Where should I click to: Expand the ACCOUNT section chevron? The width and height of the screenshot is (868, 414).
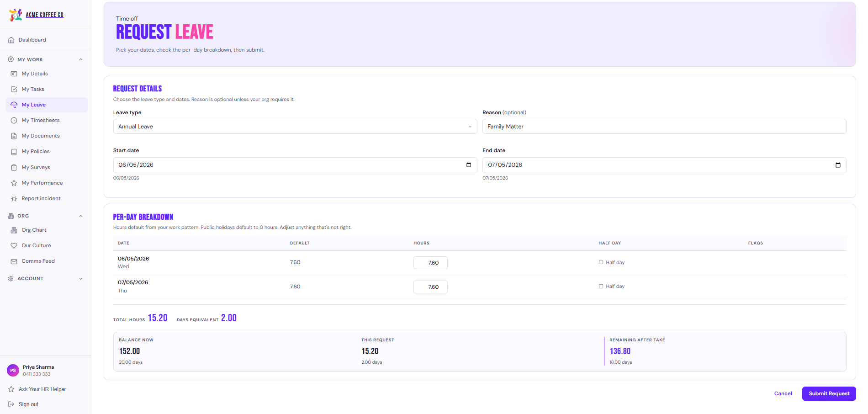coord(81,279)
